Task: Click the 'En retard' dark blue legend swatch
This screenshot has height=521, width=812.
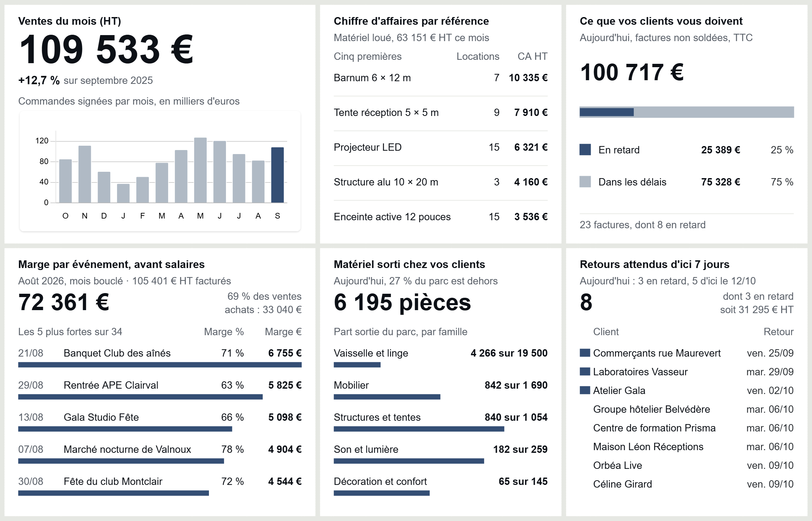Action: pos(585,149)
